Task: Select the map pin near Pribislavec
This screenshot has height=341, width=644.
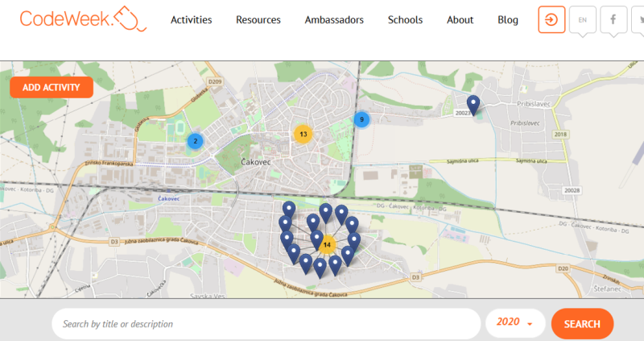Action: coord(473,105)
